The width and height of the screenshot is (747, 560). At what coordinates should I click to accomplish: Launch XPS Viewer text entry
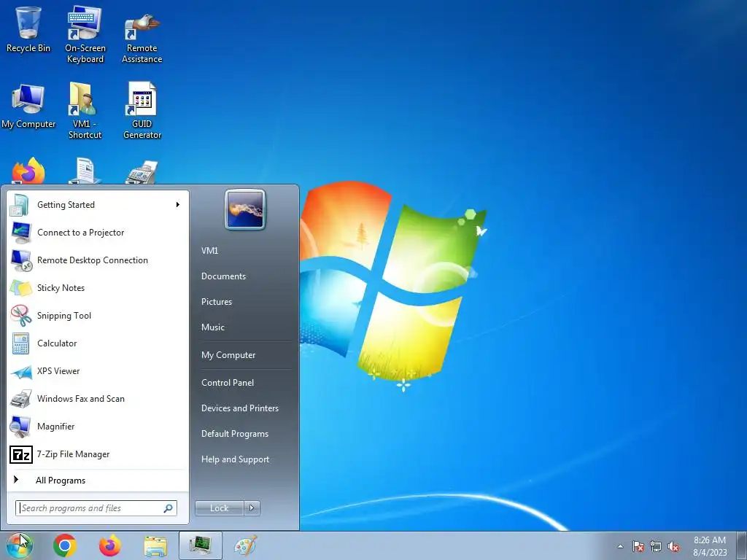point(58,371)
